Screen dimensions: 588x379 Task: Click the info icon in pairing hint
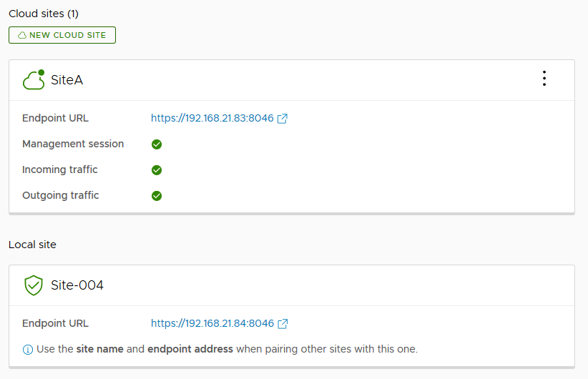28,350
